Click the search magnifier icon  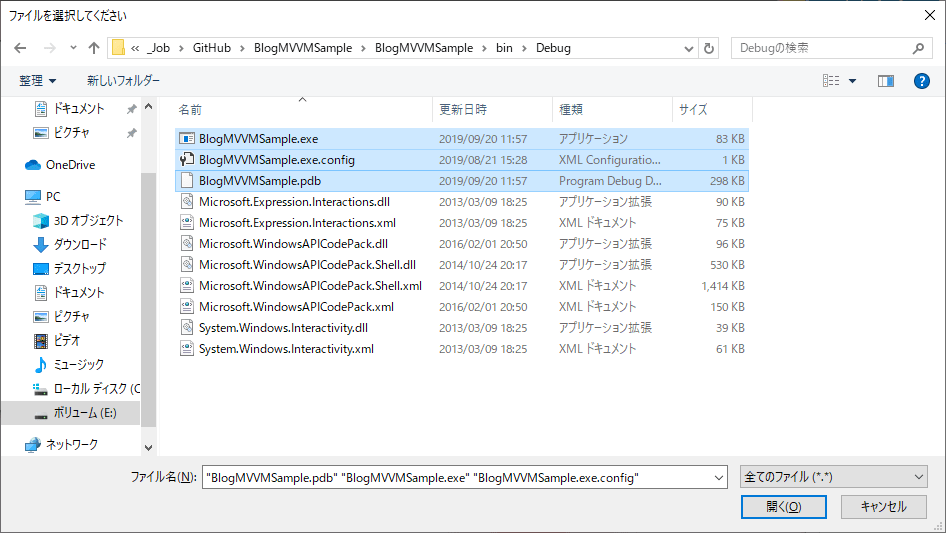918,48
